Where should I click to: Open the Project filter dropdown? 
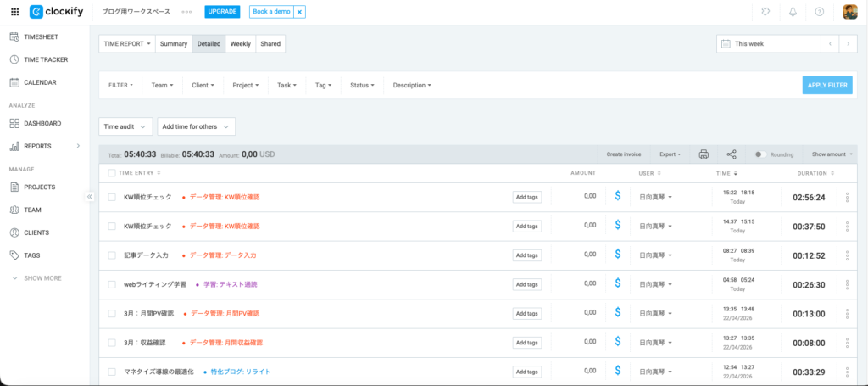(246, 86)
